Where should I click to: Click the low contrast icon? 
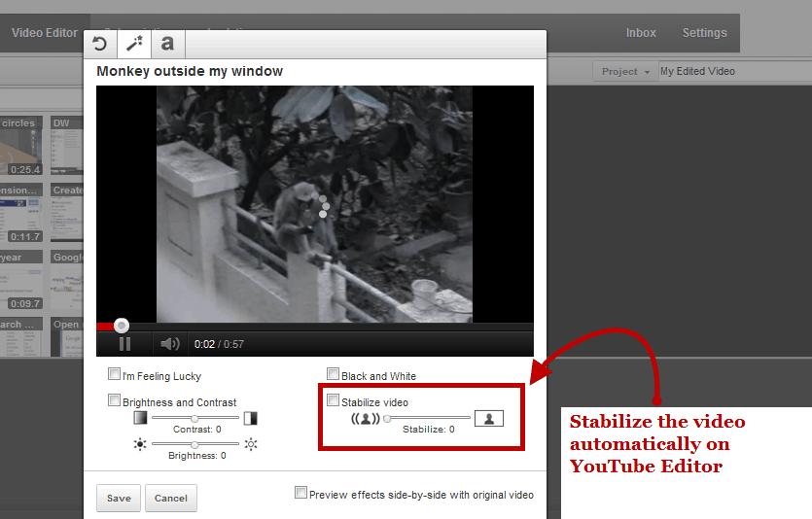[x=140, y=418]
